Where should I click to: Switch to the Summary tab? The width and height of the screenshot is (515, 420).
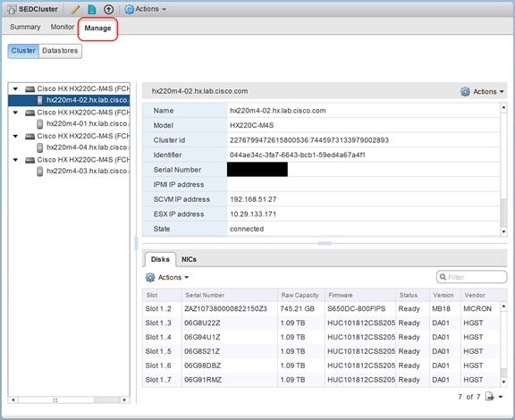tap(25, 27)
